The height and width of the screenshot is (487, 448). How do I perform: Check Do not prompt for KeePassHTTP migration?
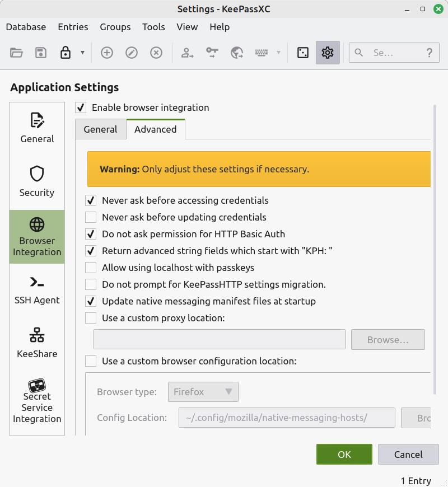[x=91, y=284]
